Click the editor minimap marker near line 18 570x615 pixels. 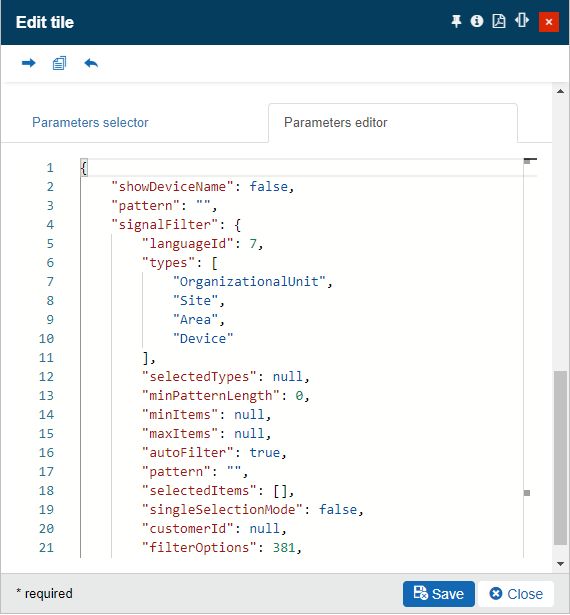[527, 493]
